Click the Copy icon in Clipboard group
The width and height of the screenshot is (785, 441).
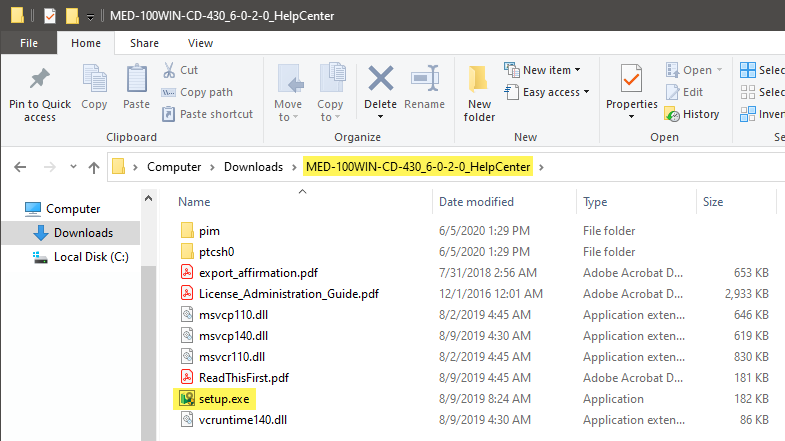click(x=94, y=80)
